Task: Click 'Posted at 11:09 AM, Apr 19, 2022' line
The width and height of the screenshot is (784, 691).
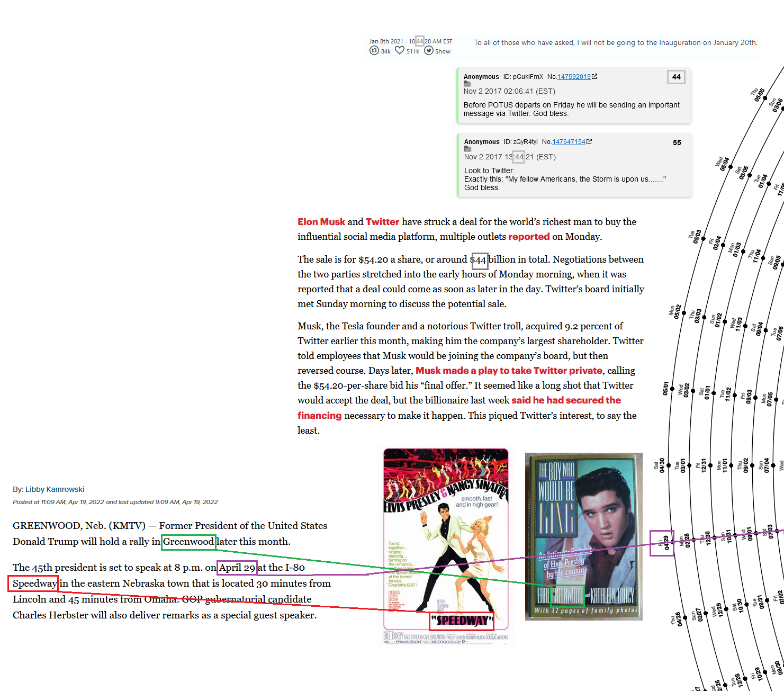Action: pyautogui.click(x=115, y=502)
